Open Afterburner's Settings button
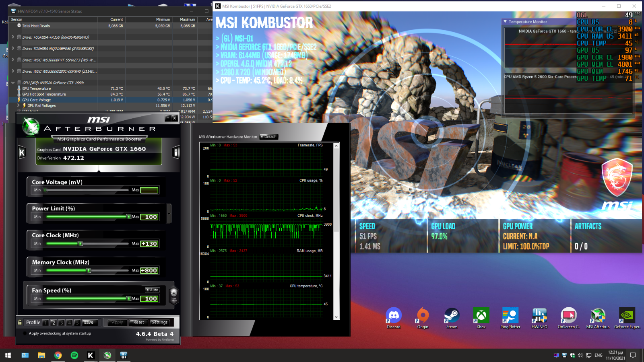 tap(160, 322)
